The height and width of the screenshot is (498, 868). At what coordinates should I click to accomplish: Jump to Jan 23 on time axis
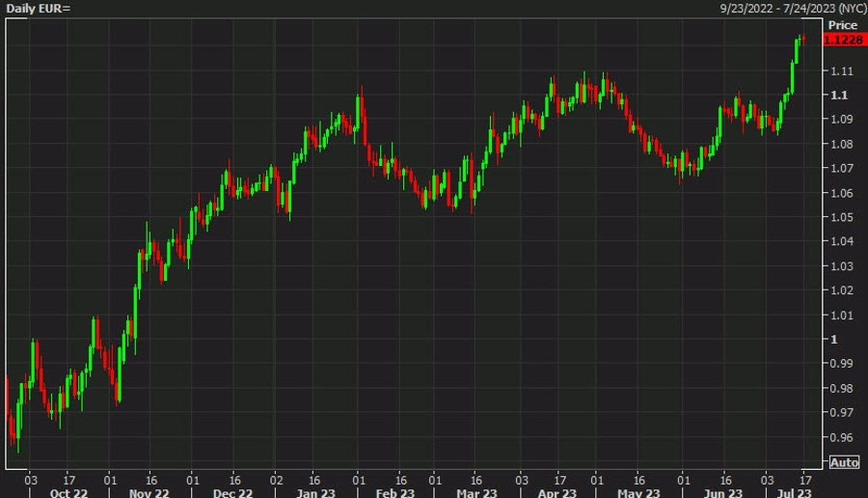tap(316, 490)
